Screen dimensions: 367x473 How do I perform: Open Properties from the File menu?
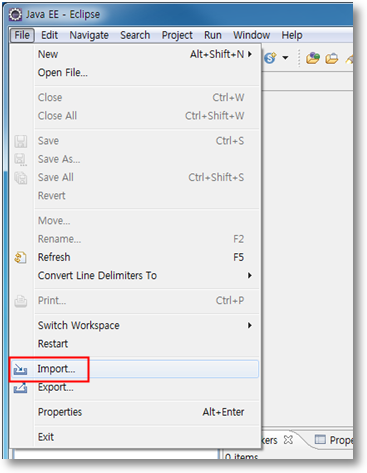pos(135,412)
